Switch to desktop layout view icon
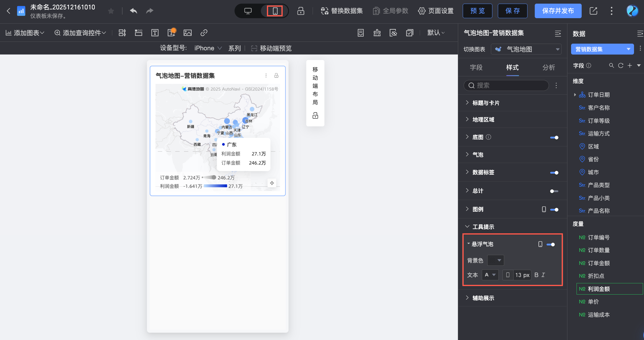The image size is (644, 340). click(248, 11)
